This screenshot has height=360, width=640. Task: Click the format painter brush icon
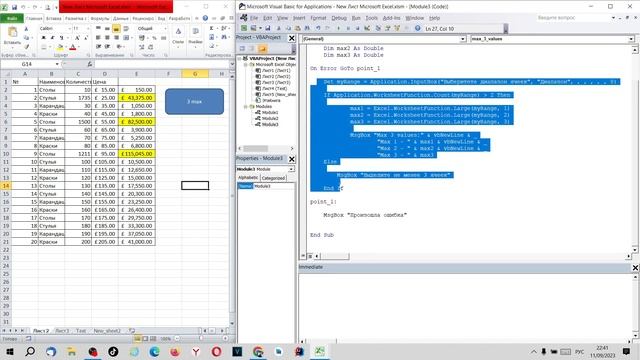click(x=27, y=47)
